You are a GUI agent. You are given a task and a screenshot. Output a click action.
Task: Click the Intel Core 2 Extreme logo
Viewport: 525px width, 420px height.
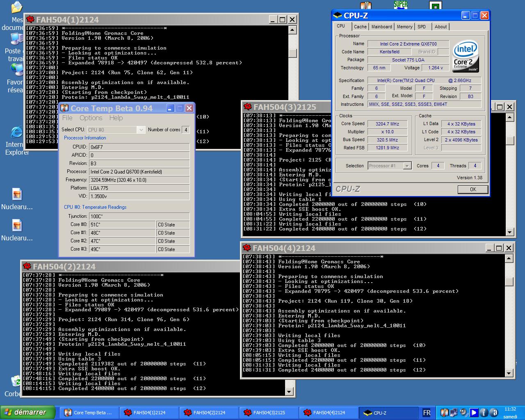click(466, 57)
